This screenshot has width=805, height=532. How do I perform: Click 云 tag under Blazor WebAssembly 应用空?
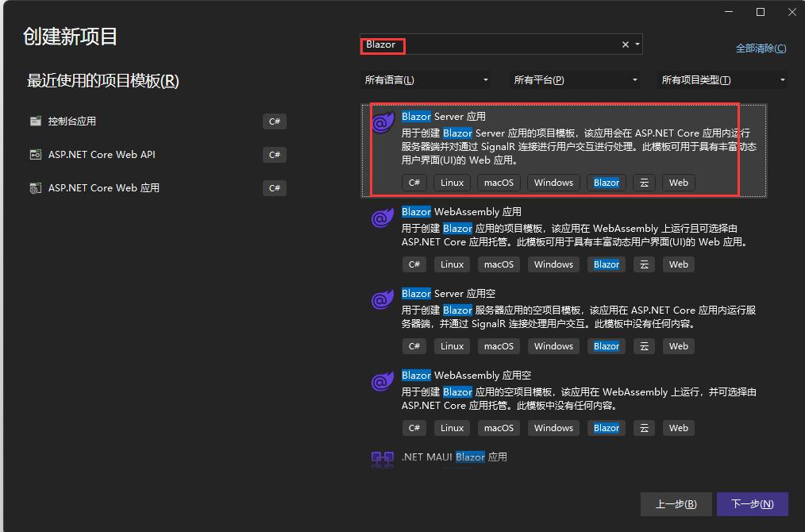pos(644,428)
